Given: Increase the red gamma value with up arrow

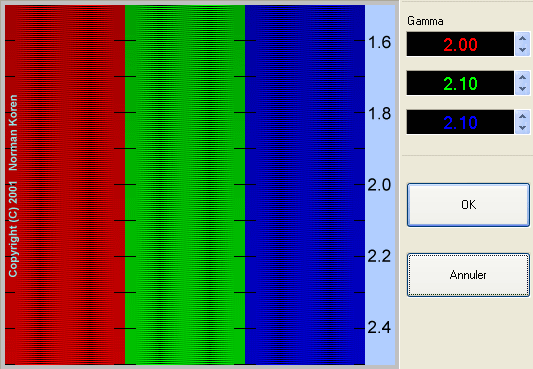Looking at the screenshot, I should click(522, 38).
